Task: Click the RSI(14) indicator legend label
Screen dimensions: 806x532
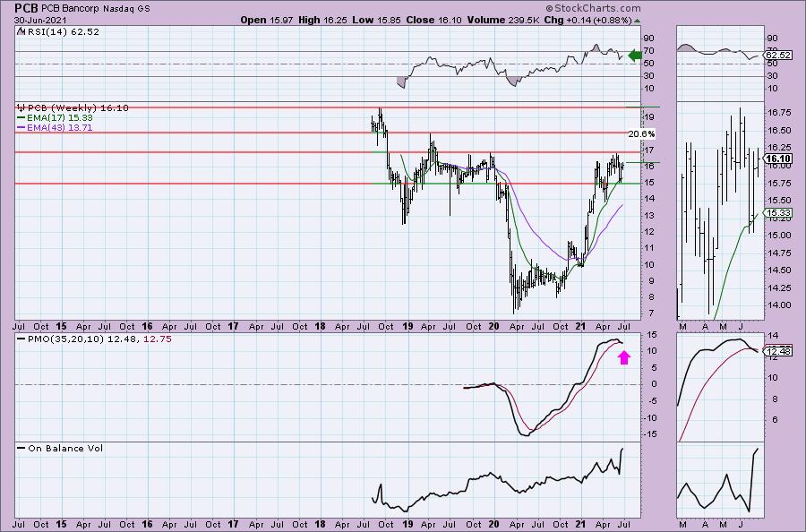Action: (62, 31)
